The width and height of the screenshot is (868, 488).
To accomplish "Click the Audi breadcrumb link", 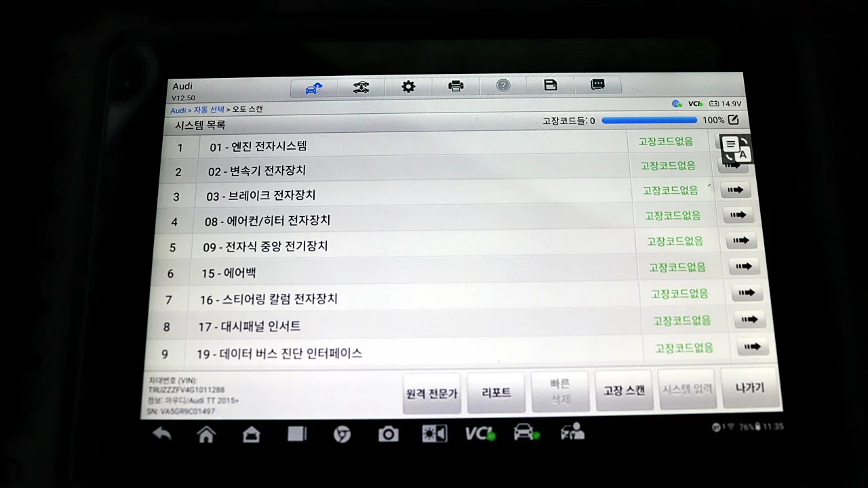I will 178,110.
